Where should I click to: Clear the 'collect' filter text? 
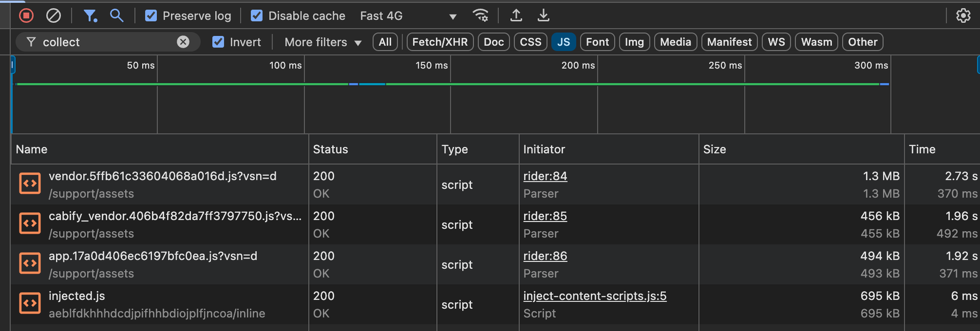click(183, 42)
